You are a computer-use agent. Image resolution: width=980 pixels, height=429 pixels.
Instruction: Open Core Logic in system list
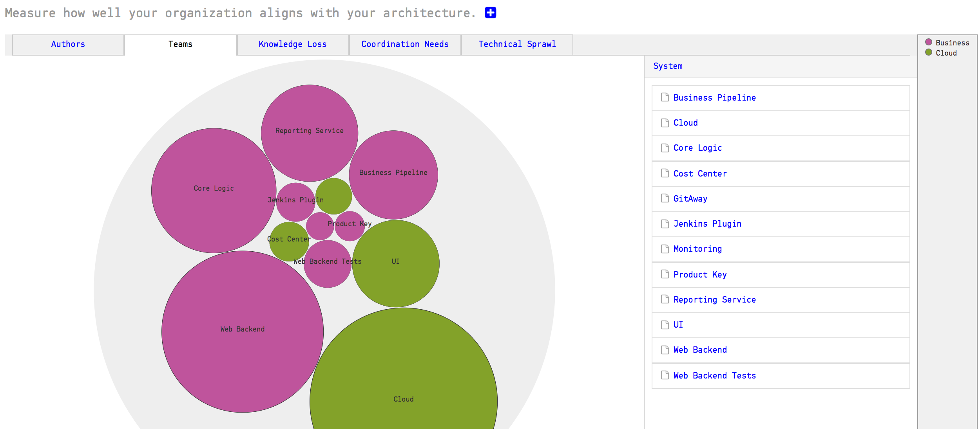click(x=697, y=148)
